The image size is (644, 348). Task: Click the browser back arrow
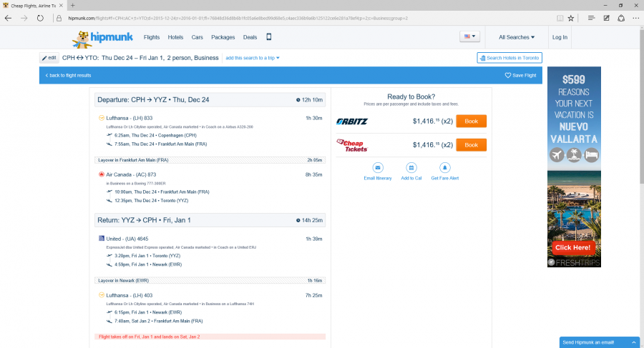point(8,18)
